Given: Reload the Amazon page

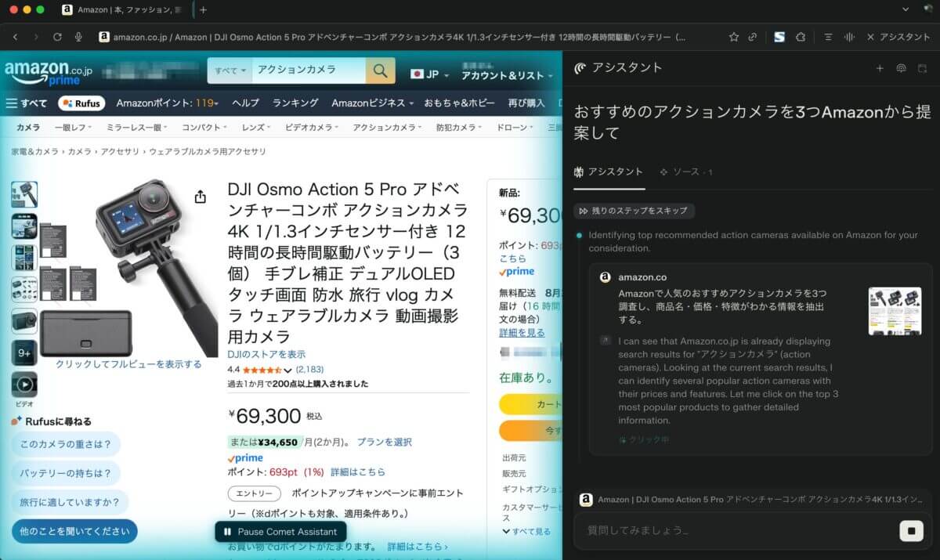Looking at the screenshot, I should [57, 37].
